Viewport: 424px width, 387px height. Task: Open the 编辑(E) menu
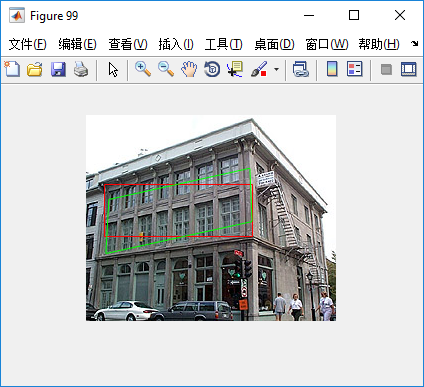coord(77,44)
